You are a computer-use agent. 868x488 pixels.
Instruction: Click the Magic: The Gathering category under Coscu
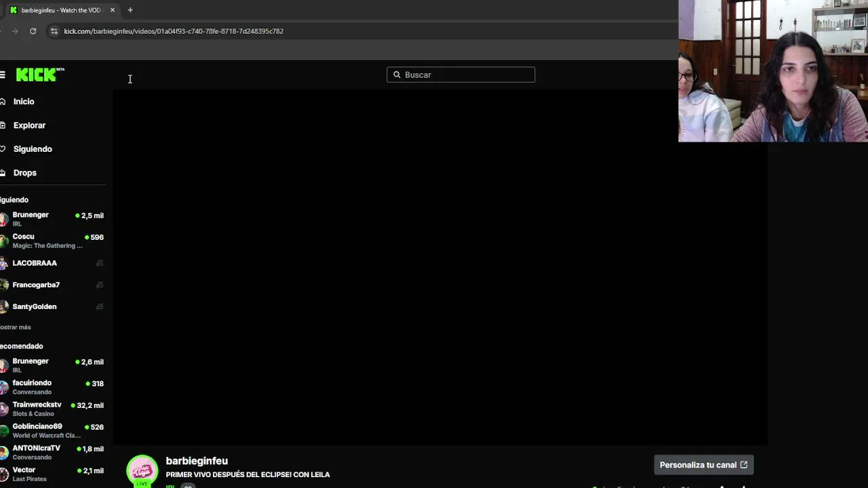click(x=47, y=246)
